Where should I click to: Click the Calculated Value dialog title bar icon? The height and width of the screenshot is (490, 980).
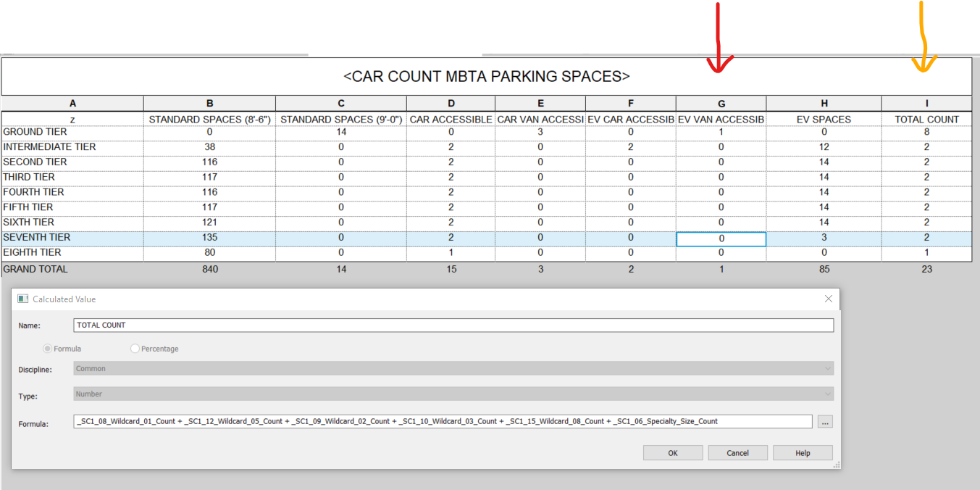[23, 298]
